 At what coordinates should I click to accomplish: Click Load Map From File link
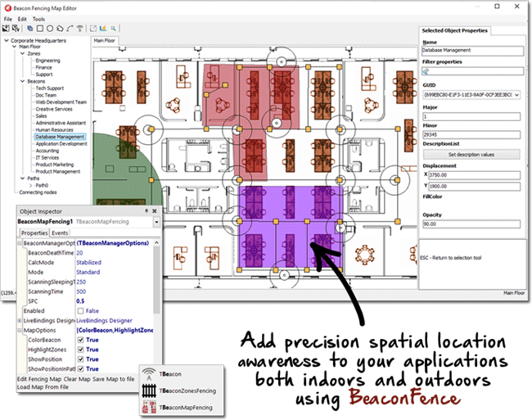43,387
